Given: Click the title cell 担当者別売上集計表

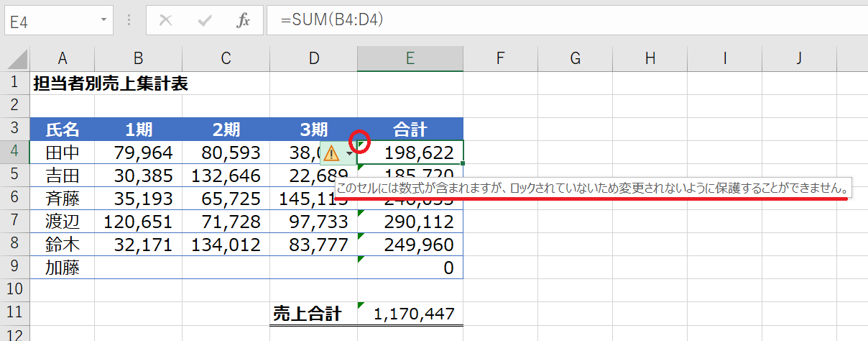Looking at the screenshot, I should click(x=111, y=83).
